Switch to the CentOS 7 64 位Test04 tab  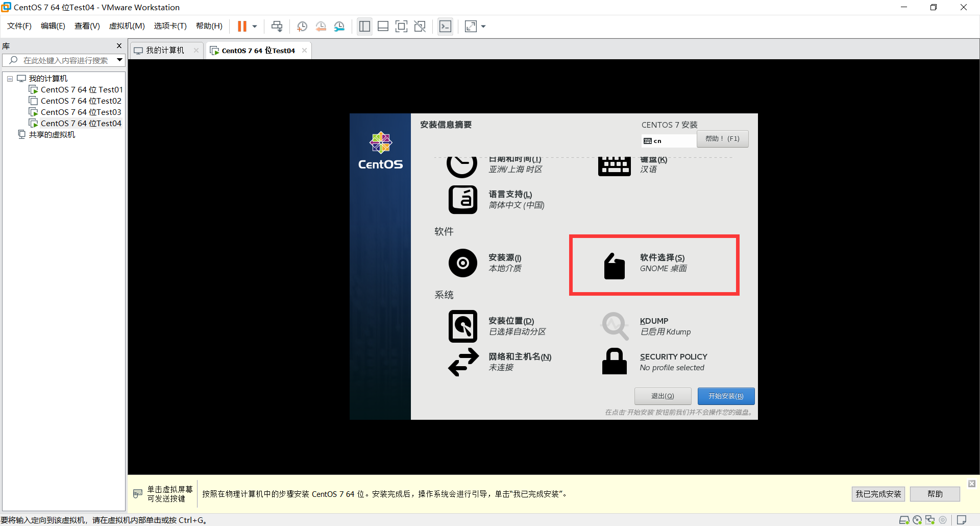click(x=258, y=51)
